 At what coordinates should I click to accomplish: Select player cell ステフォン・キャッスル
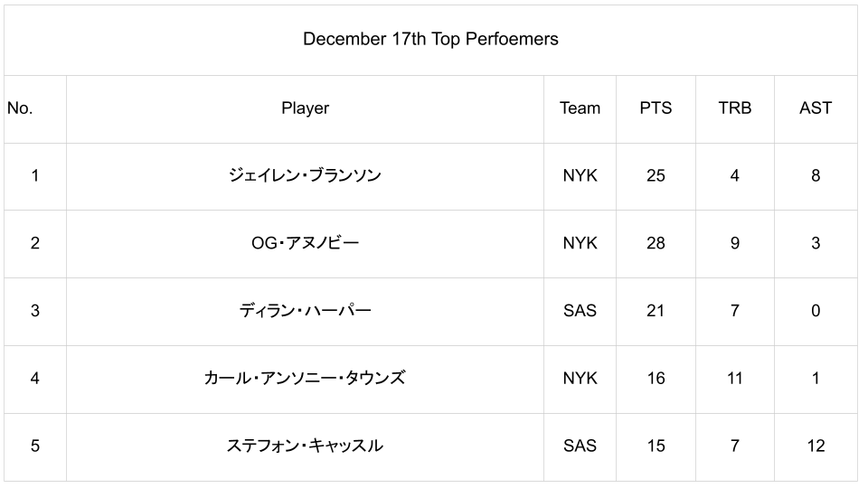(305, 446)
